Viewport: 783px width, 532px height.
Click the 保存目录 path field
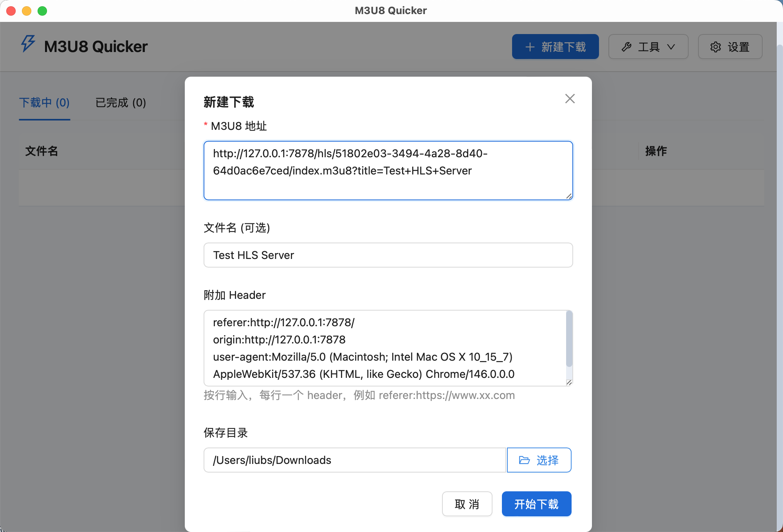(354, 460)
